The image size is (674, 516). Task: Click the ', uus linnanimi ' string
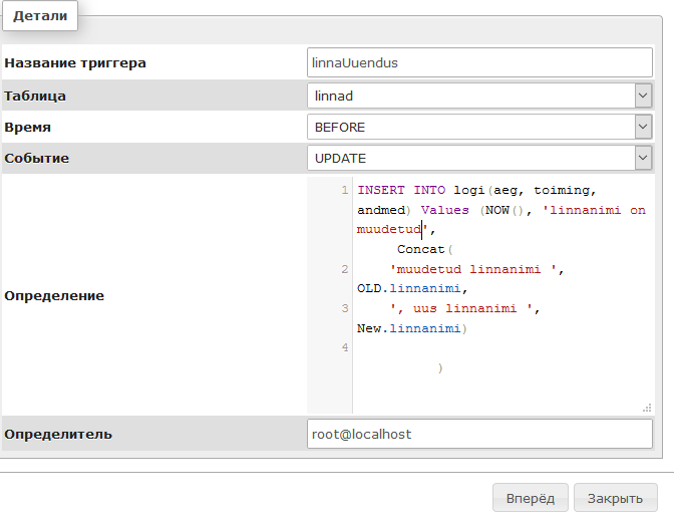tap(461, 308)
